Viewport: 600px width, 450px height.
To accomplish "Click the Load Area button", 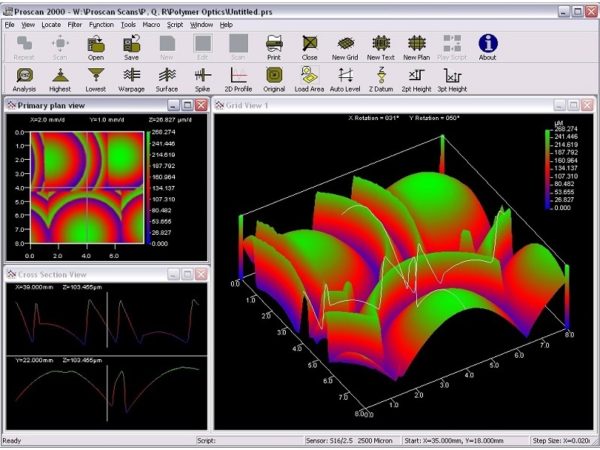I will [309, 78].
